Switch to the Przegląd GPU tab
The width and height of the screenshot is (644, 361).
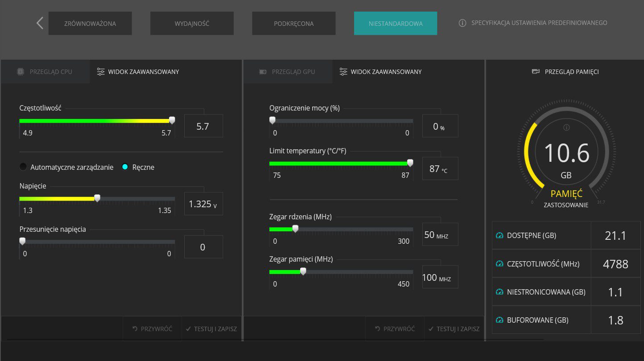(x=288, y=71)
